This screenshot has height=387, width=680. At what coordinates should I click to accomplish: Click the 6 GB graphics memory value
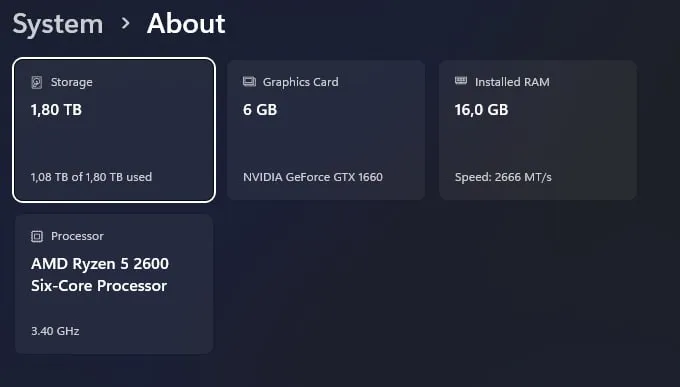260,110
